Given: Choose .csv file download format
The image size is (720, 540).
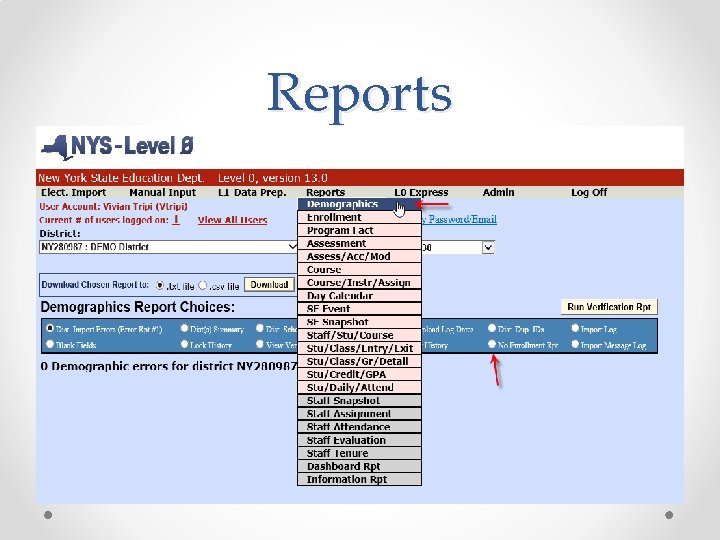Looking at the screenshot, I should click(202, 285).
